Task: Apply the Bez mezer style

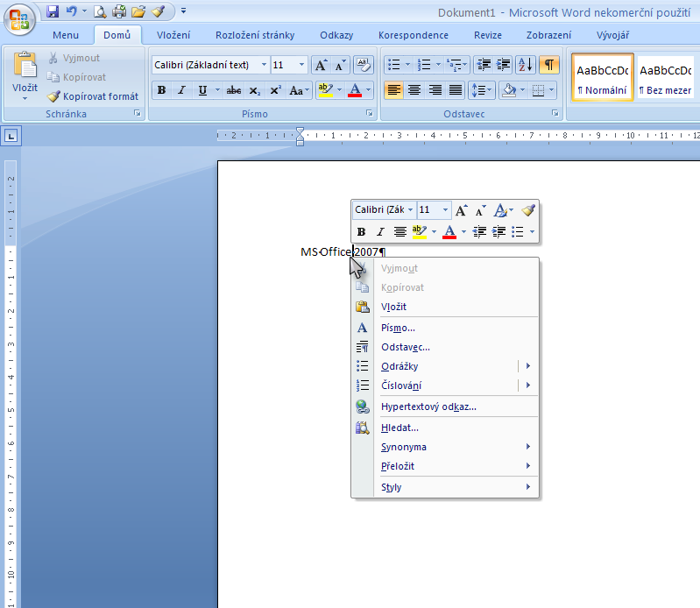Action: [665, 78]
